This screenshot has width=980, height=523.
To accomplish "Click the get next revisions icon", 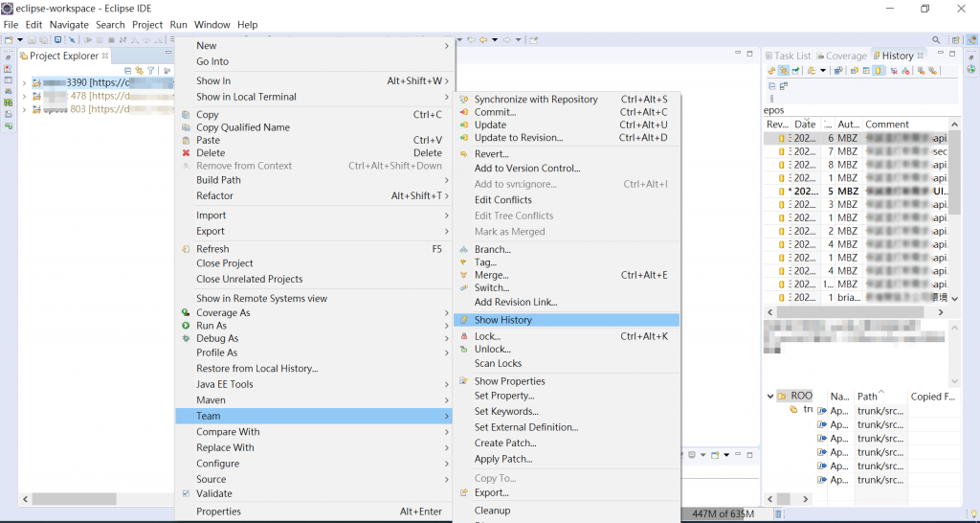I will (x=922, y=71).
